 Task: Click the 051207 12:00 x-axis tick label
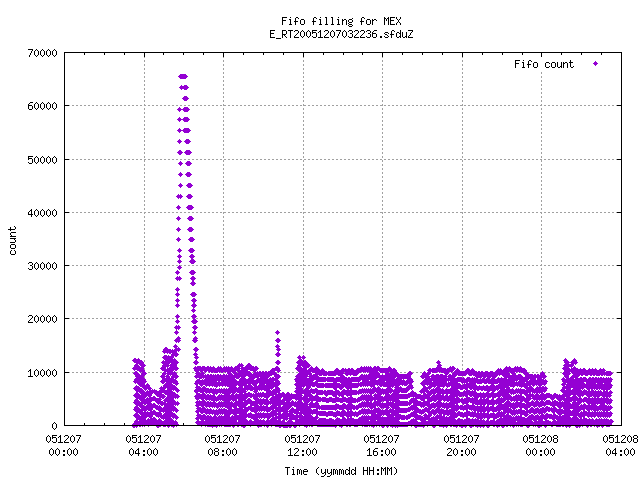[302, 446]
